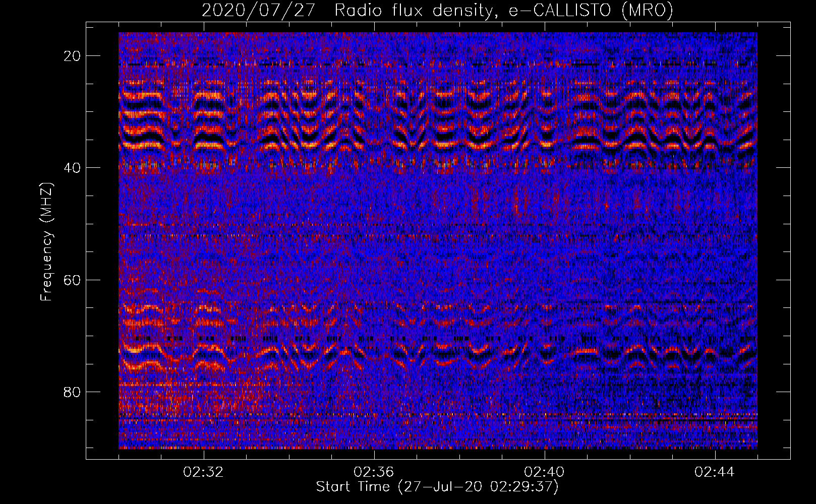
Task: Click the '80' frequency tick label
Action: 73,392
